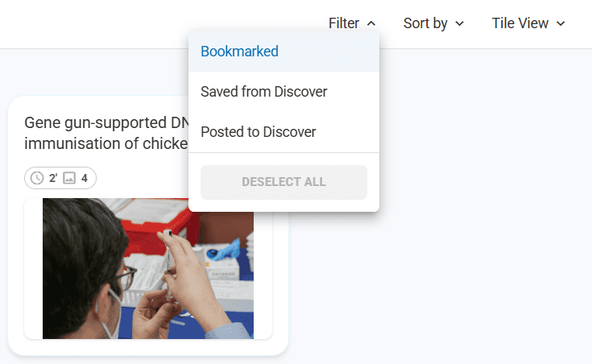Screen dimensions: 592x364
Task: Click the 4 images count number
Action: (85, 178)
